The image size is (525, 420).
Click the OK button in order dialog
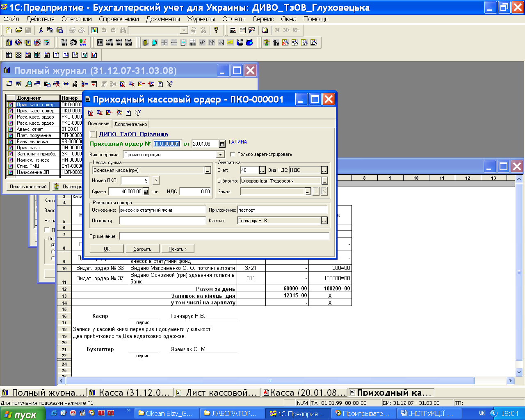(107, 249)
